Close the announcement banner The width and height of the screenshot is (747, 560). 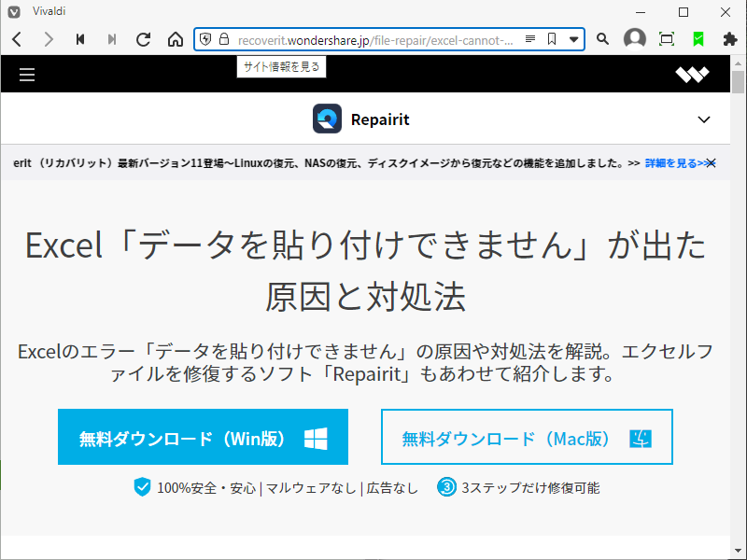pos(712,163)
